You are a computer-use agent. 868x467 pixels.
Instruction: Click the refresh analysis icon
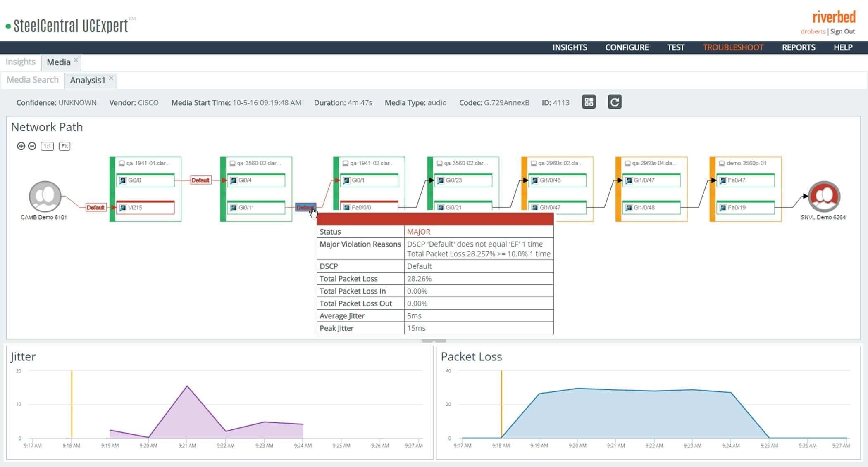click(615, 102)
